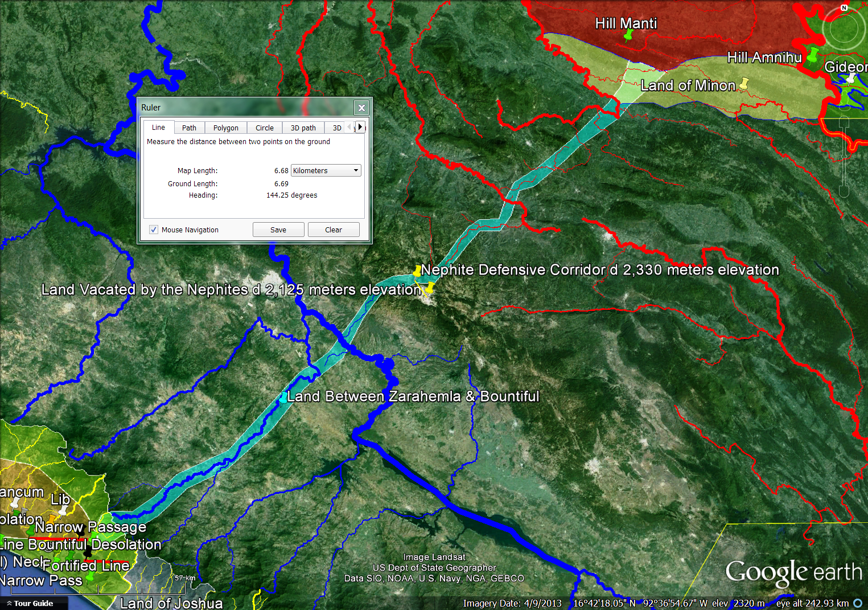This screenshot has width=868, height=610.
Task: Click the Hill Amnihu green pushpin
Action: click(x=812, y=56)
